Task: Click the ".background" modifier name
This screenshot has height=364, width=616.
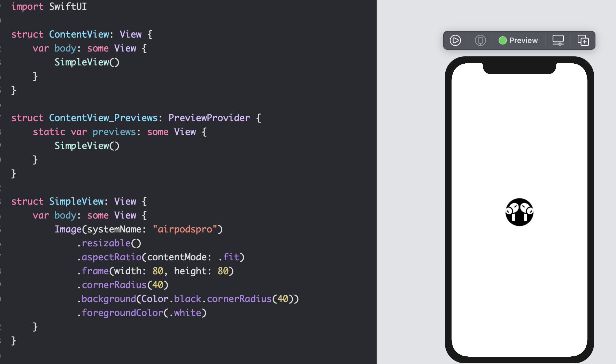Action: click(x=106, y=299)
